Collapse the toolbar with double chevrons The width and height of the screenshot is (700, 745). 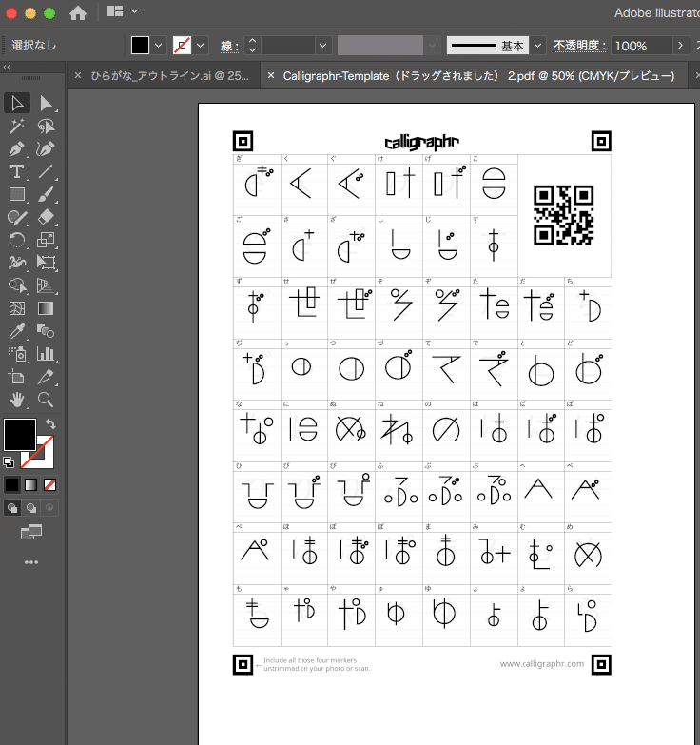click(7, 67)
